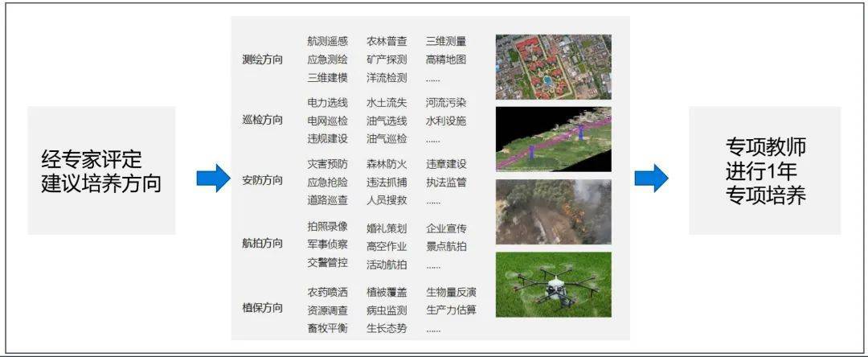Image resolution: width=868 pixels, height=357 pixels.
Task: Select the 巡检方向 category label
Action: pyautogui.click(x=262, y=120)
